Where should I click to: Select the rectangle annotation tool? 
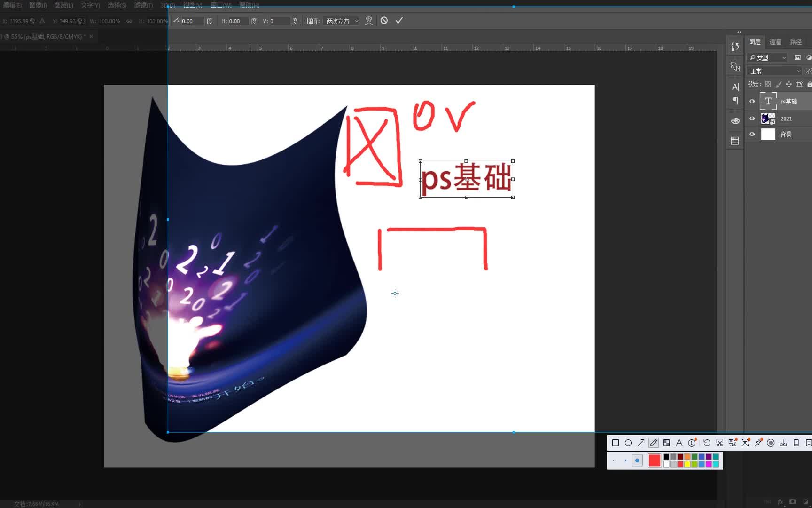click(x=616, y=443)
